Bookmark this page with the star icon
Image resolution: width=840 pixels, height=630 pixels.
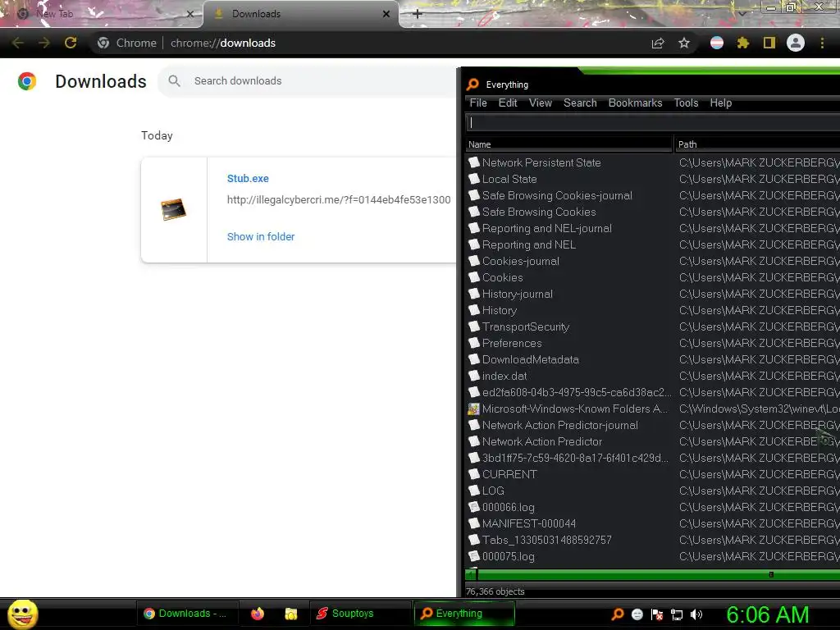pos(684,43)
